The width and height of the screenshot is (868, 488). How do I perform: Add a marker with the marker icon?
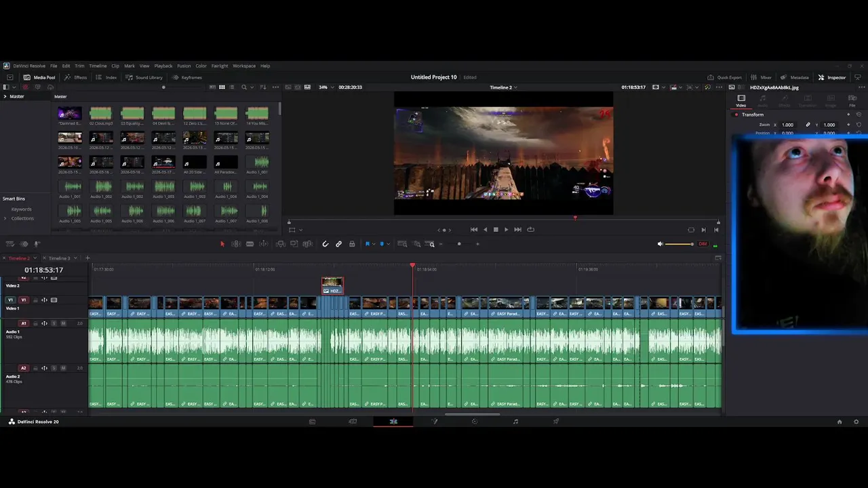click(x=382, y=244)
